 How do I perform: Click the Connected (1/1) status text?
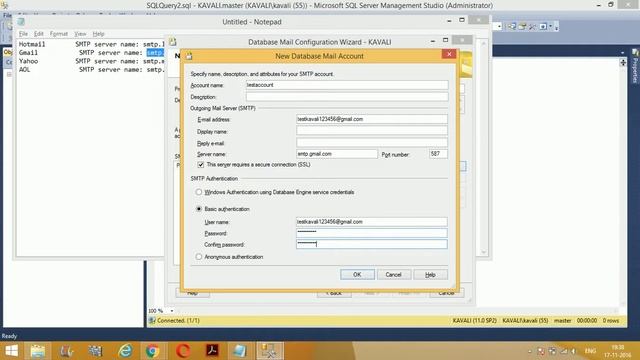point(178,321)
